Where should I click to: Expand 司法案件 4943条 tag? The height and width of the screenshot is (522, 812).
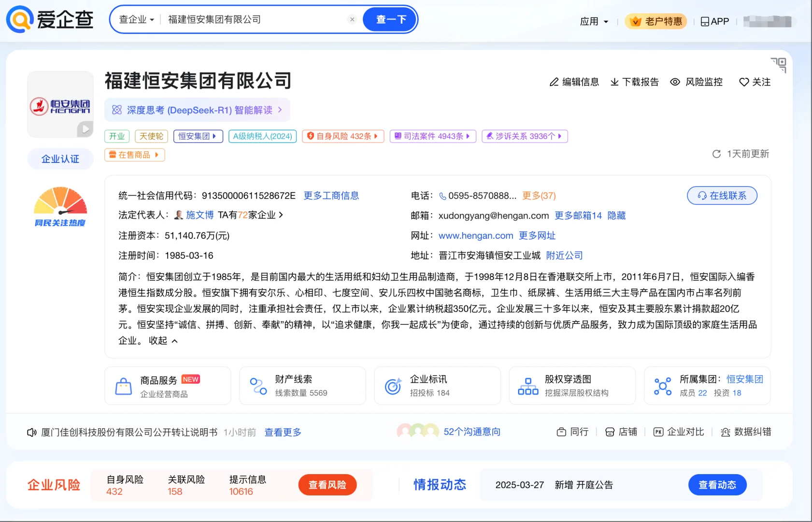pyautogui.click(x=433, y=136)
